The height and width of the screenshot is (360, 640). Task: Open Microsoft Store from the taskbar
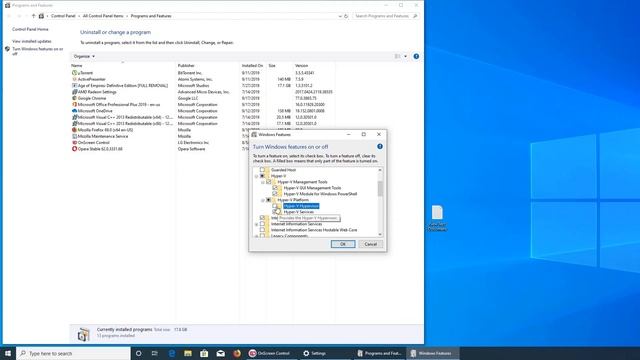(x=204, y=353)
